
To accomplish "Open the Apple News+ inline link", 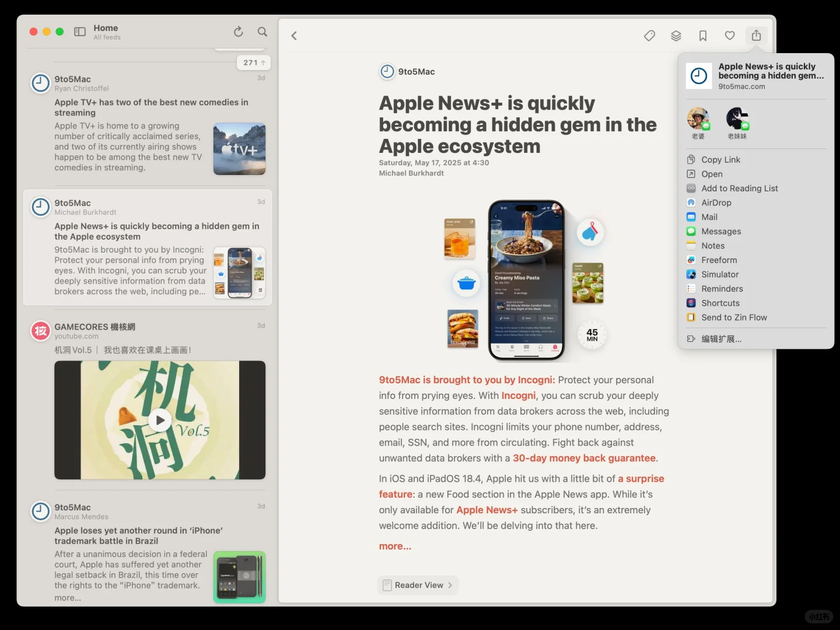I will point(487,510).
